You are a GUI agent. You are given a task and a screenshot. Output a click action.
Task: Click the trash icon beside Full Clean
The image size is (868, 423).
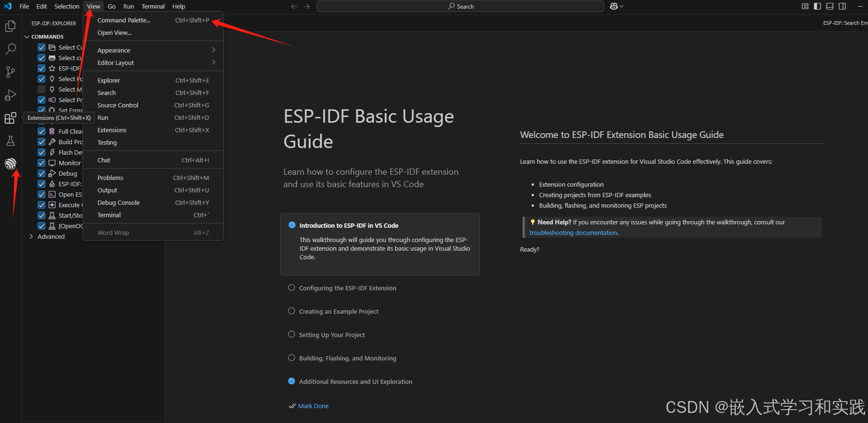coord(52,131)
